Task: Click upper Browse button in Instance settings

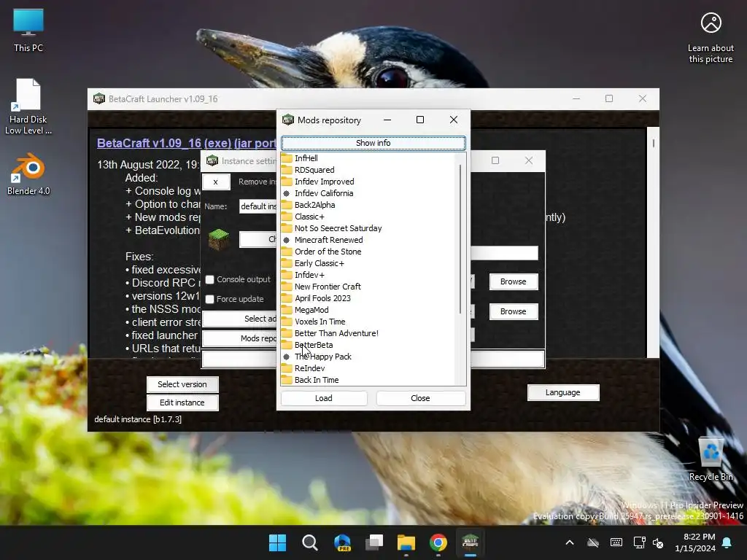Action: point(514,282)
